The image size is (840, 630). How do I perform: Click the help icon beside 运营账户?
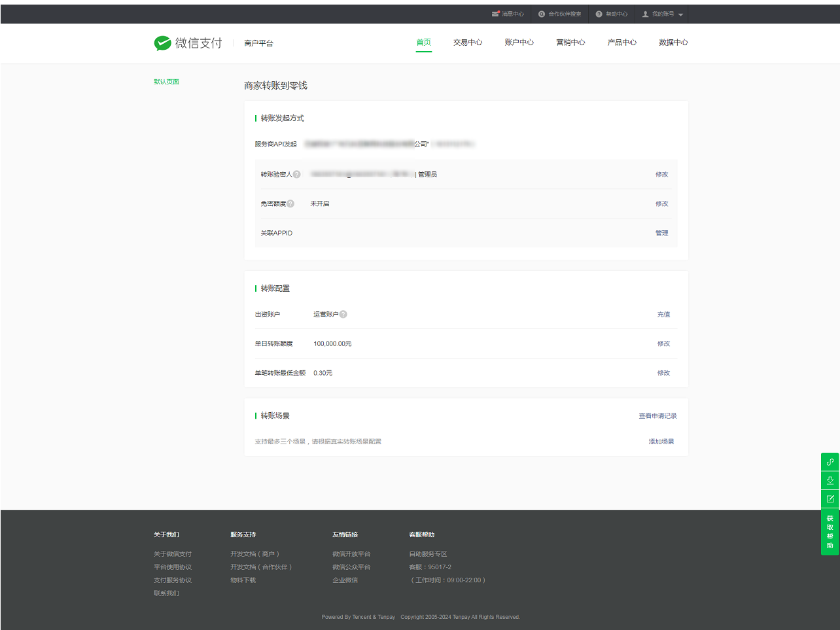pos(343,315)
